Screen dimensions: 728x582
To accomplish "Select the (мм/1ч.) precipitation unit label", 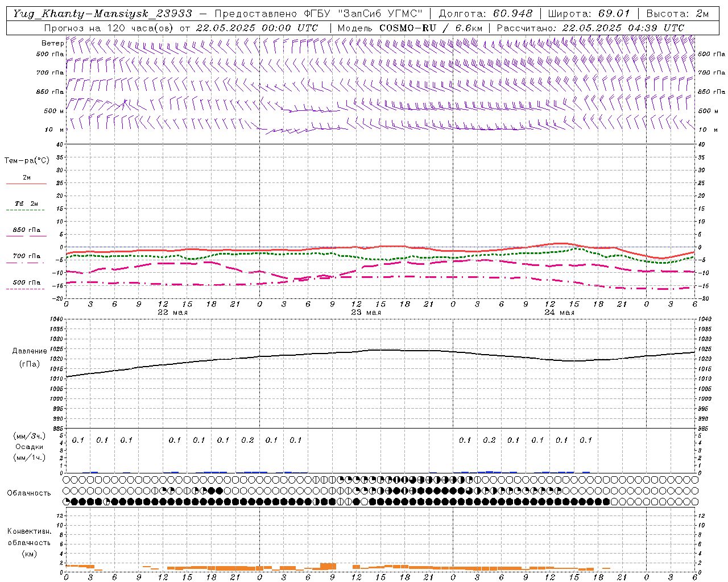I will [30, 458].
